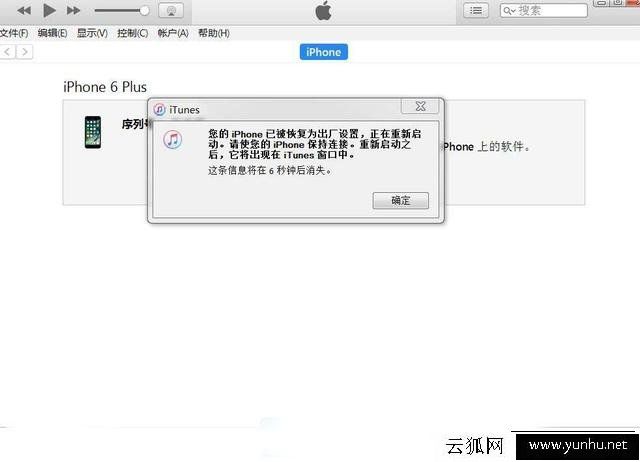The width and height of the screenshot is (640, 462).
Task: Open the 控制(C) menu
Action: click(132, 33)
